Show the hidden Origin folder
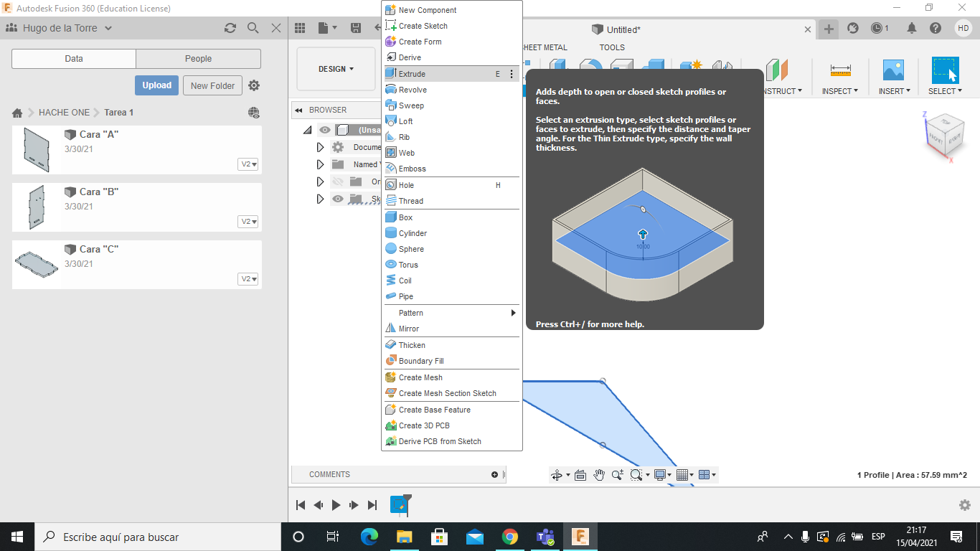The width and height of the screenshot is (980, 551). (x=338, y=182)
